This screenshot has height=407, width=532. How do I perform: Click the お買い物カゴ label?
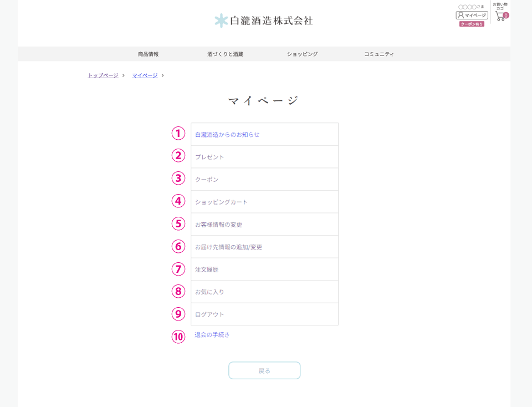coord(500,6)
